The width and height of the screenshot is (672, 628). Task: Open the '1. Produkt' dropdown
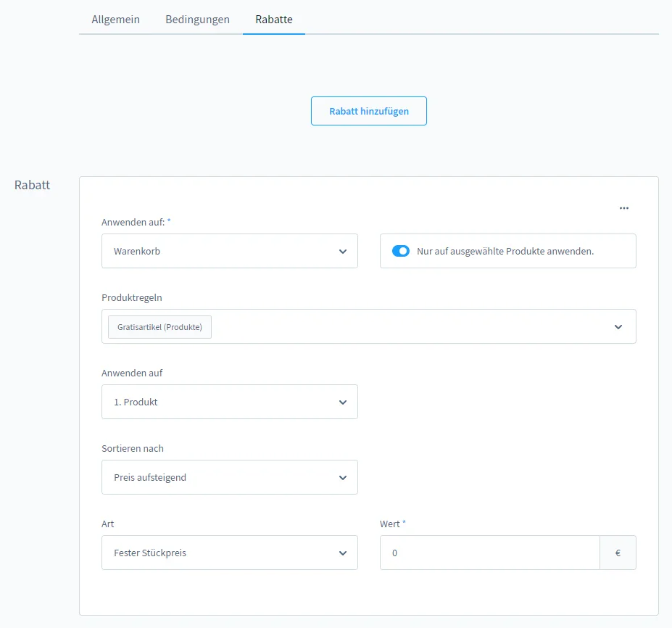point(230,402)
